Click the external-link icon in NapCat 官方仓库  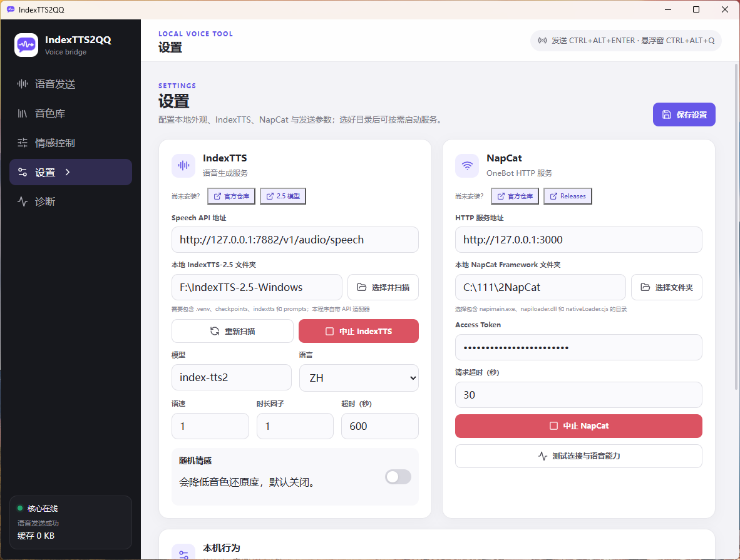(x=501, y=196)
